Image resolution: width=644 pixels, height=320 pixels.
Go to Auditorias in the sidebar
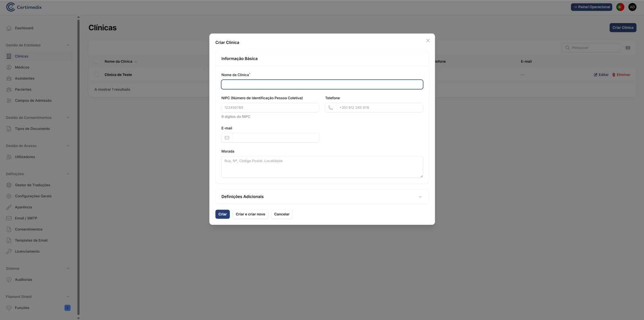23,280
